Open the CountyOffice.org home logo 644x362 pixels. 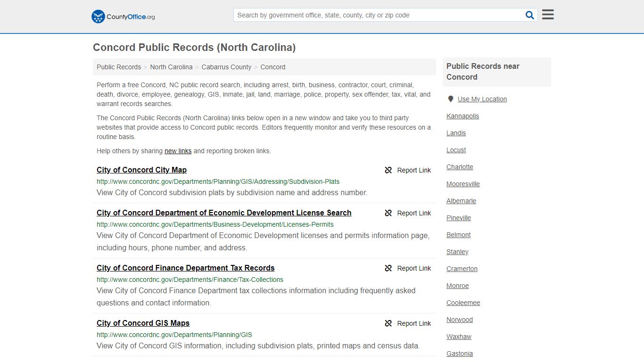click(123, 16)
